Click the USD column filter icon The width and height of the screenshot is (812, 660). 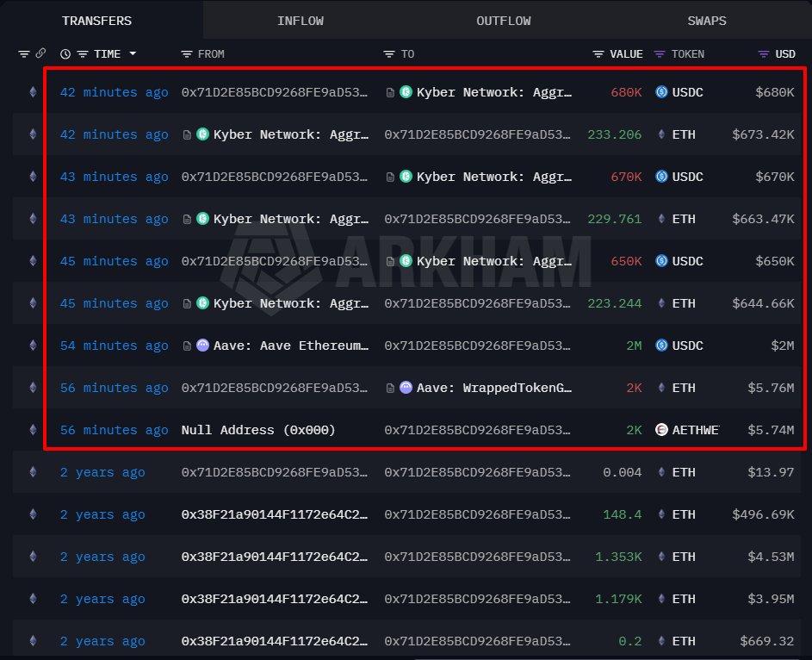point(763,54)
